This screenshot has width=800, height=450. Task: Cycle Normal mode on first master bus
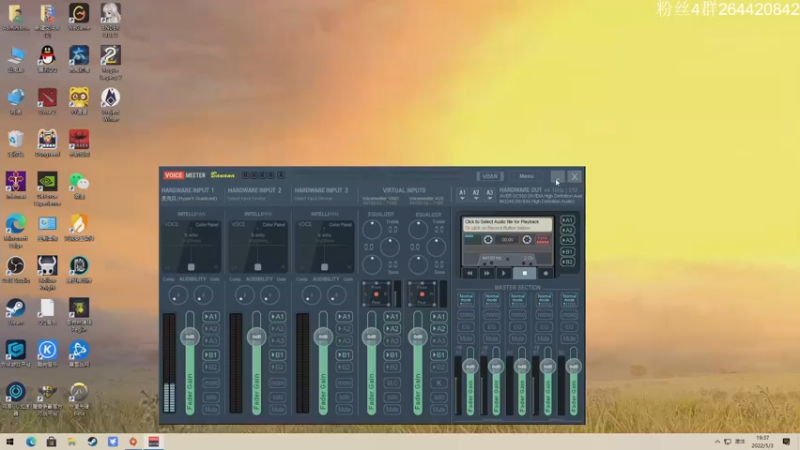coord(466,299)
